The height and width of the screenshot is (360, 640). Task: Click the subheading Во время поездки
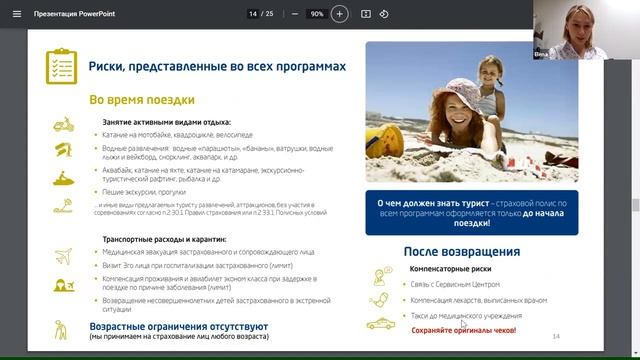[x=142, y=100]
